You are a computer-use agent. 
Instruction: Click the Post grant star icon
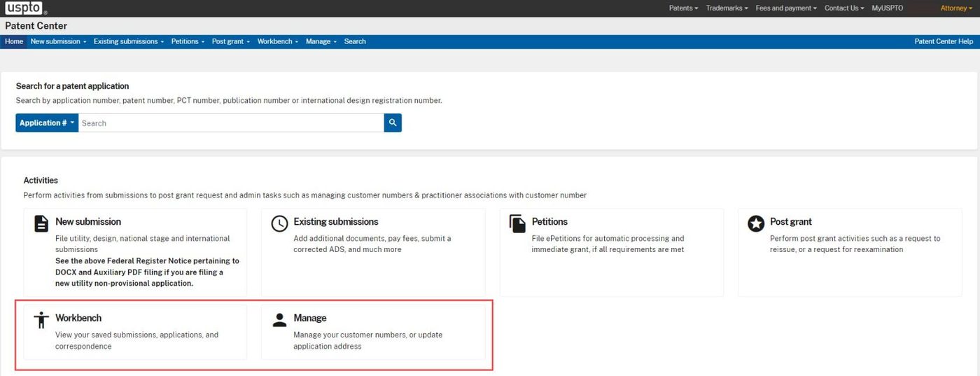756,224
